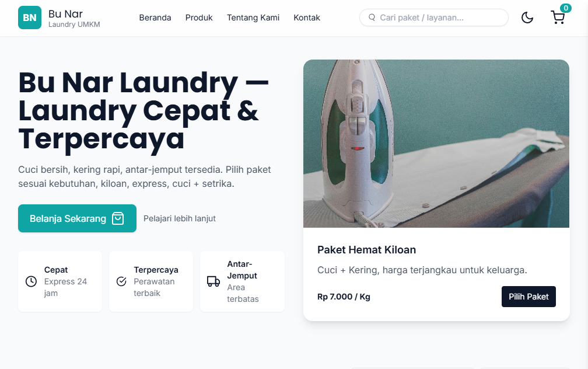Click the bag icon in Belanja Sekarang

pyautogui.click(x=118, y=218)
